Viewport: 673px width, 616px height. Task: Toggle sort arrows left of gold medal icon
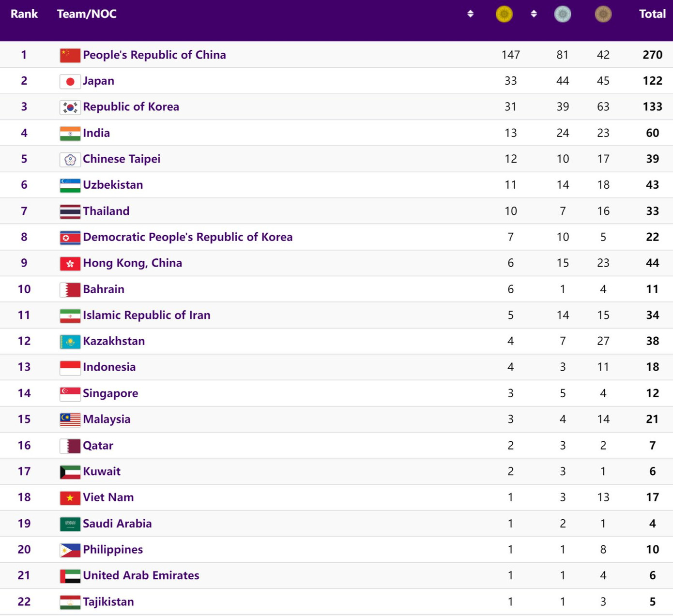(x=470, y=14)
